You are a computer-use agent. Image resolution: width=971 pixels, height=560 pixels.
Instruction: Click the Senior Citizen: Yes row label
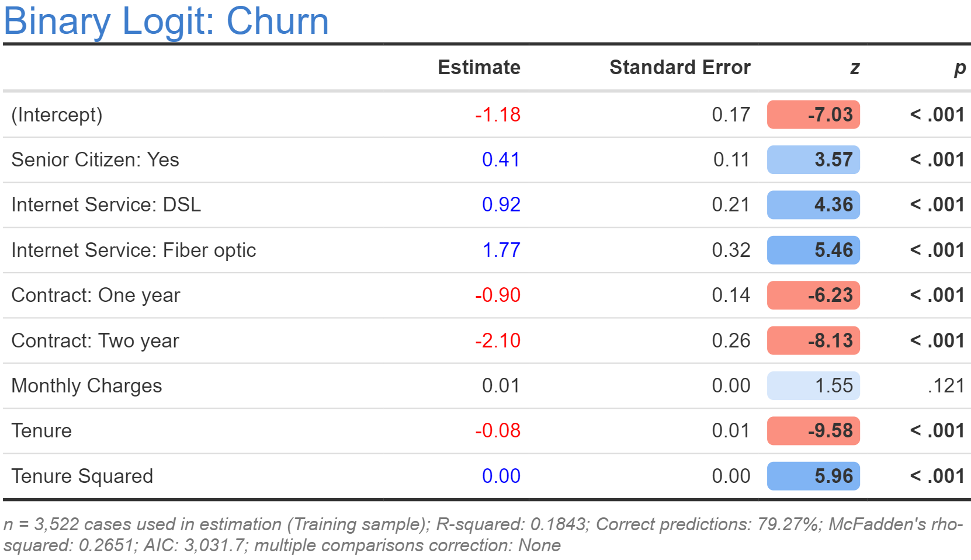click(95, 159)
